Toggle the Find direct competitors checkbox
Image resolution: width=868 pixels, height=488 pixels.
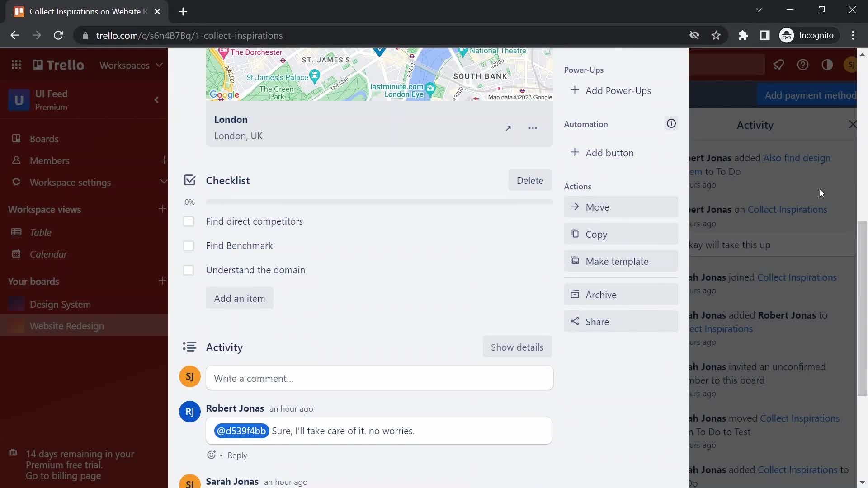(x=189, y=221)
